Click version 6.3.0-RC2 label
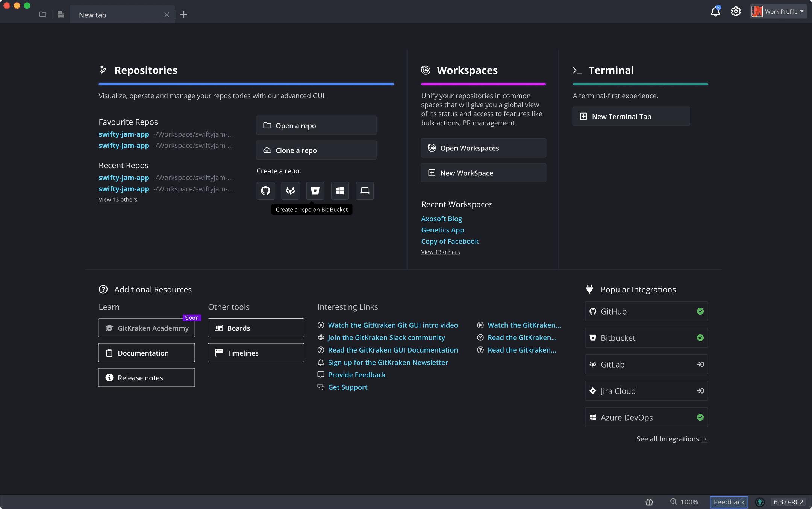This screenshot has height=509, width=812. point(788,502)
